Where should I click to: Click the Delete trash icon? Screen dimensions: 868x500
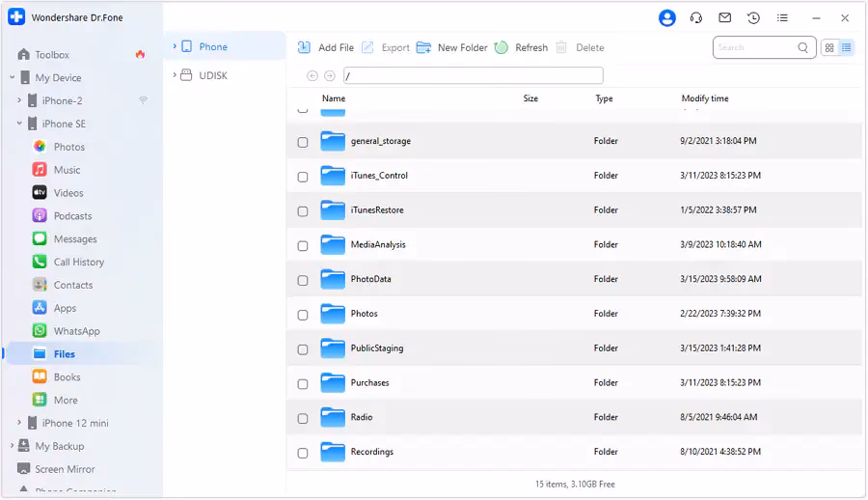[x=561, y=47]
